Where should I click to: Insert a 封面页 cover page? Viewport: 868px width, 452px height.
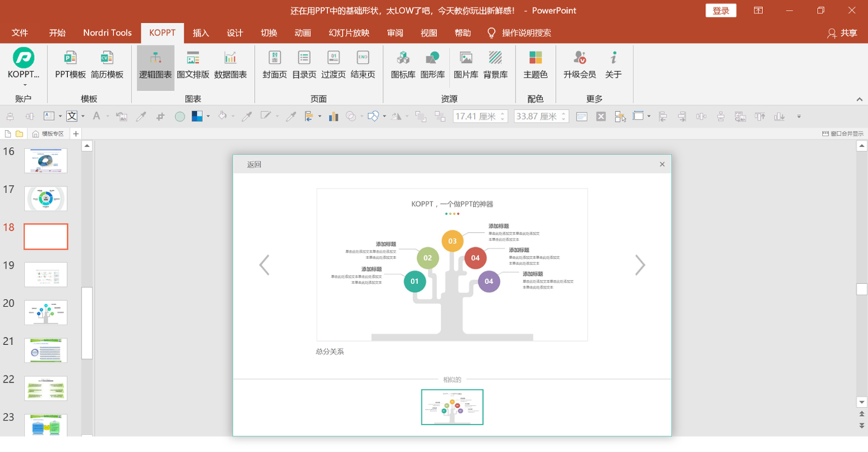274,64
